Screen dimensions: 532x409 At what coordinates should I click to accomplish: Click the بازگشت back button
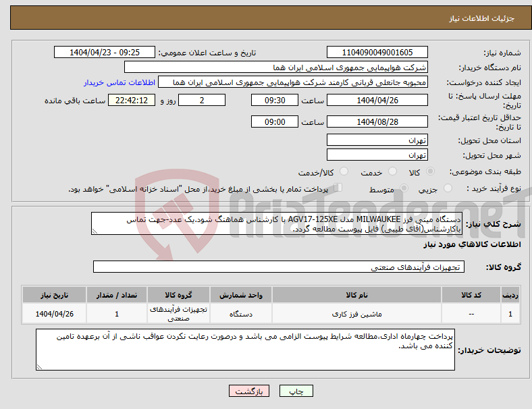click(x=249, y=391)
